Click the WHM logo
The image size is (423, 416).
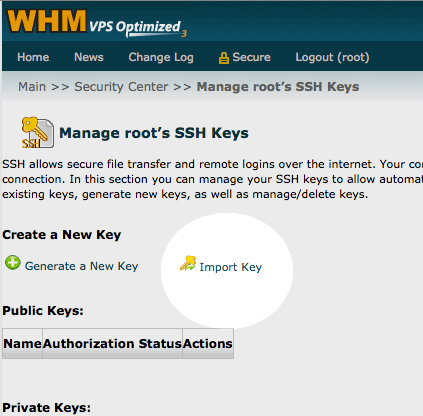click(x=47, y=21)
